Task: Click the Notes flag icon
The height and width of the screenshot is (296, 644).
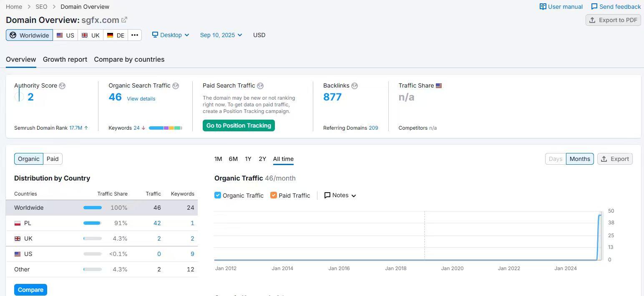Action: point(327,195)
